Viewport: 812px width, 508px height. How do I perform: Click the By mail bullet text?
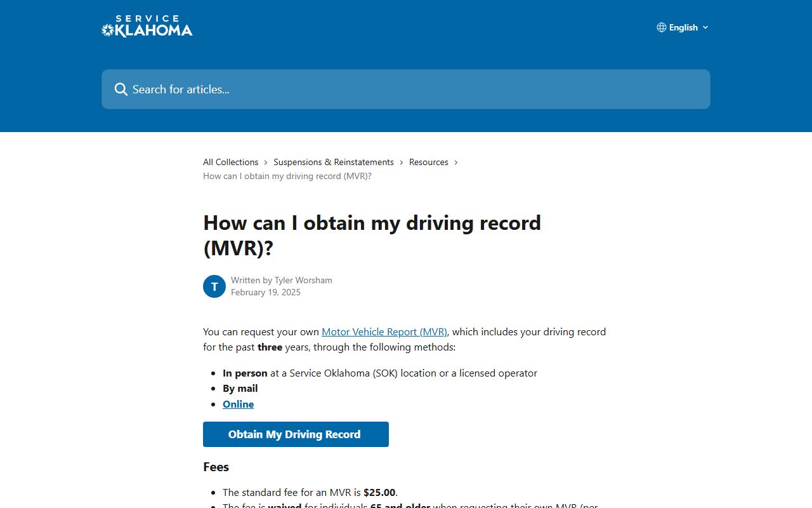click(240, 389)
